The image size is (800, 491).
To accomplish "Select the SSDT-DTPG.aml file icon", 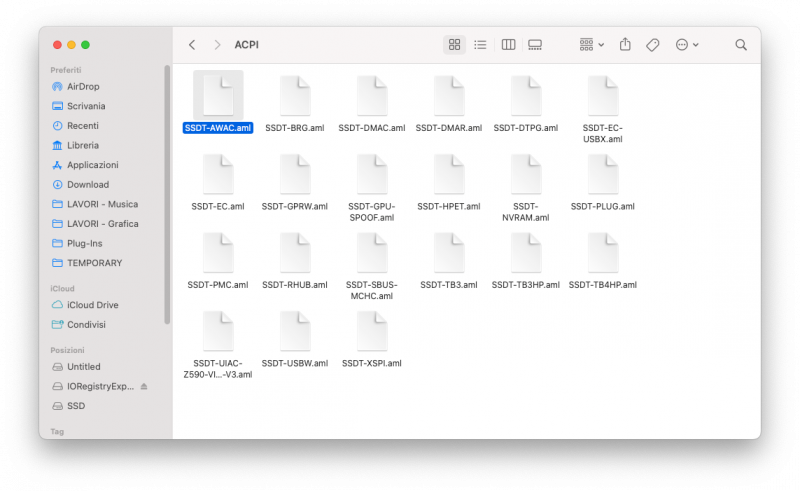I will pos(526,95).
